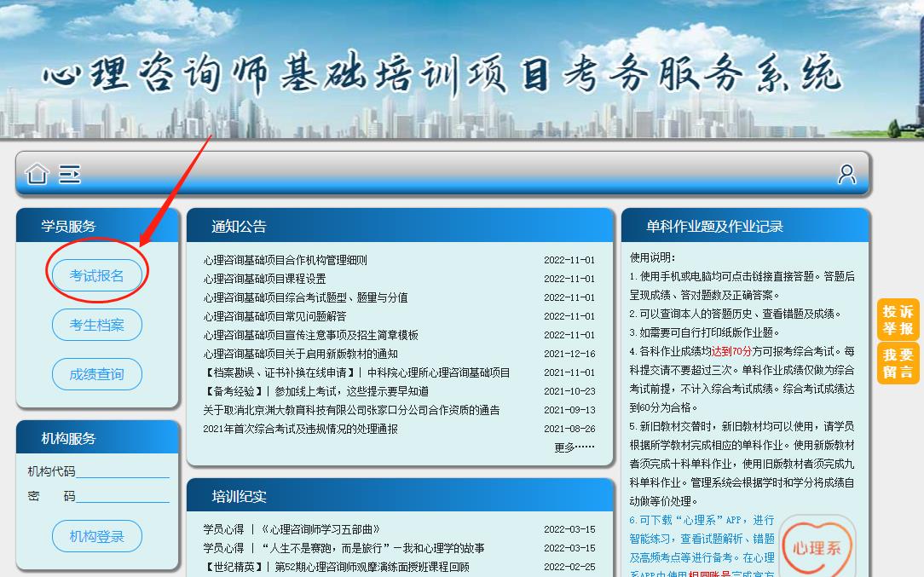The image size is (924, 577).
Task: Open notice 关于取消北京渊大教育科技有限公司 合作资质的通告
Action: [x=351, y=410]
